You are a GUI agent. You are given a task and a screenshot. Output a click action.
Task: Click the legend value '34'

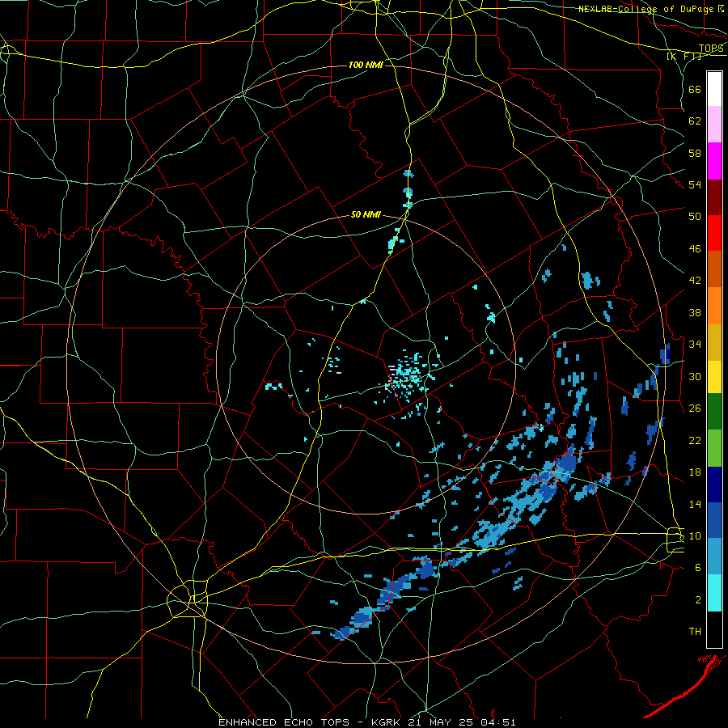[x=695, y=345]
